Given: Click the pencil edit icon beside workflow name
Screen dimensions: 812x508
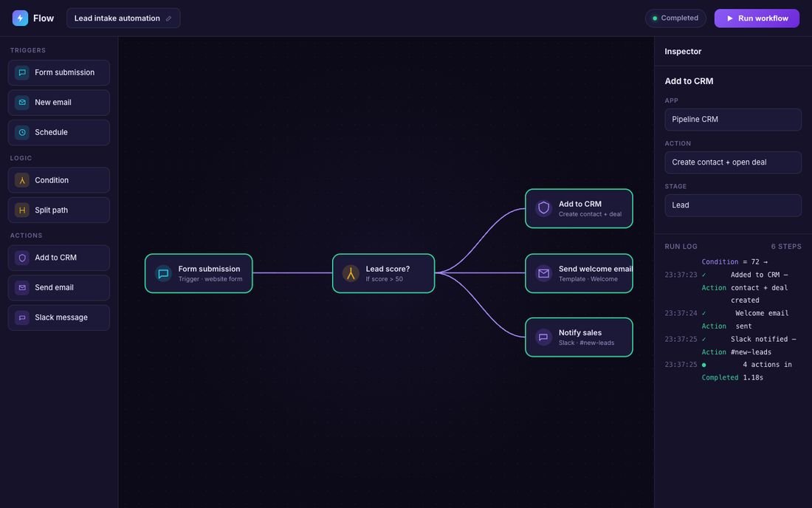Looking at the screenshot, I should [x=168, y=18].
